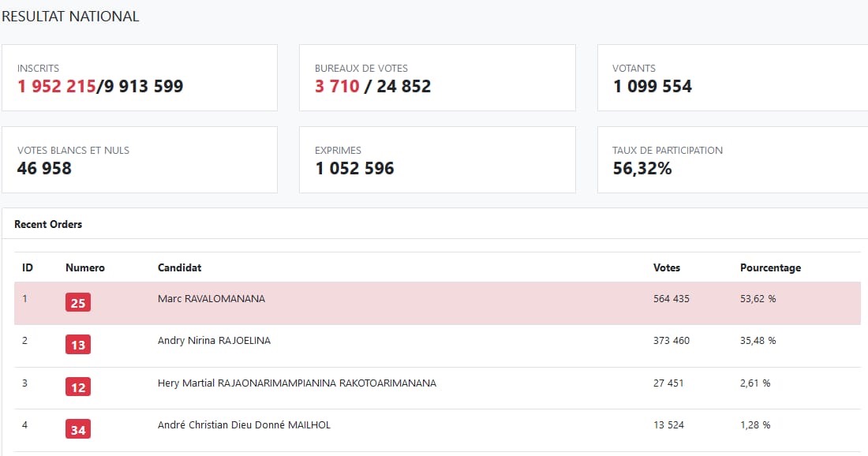The width and height of the screenshot is (868, 456).
Task: Click the red badge numbered 12
Action: (78, 387)
